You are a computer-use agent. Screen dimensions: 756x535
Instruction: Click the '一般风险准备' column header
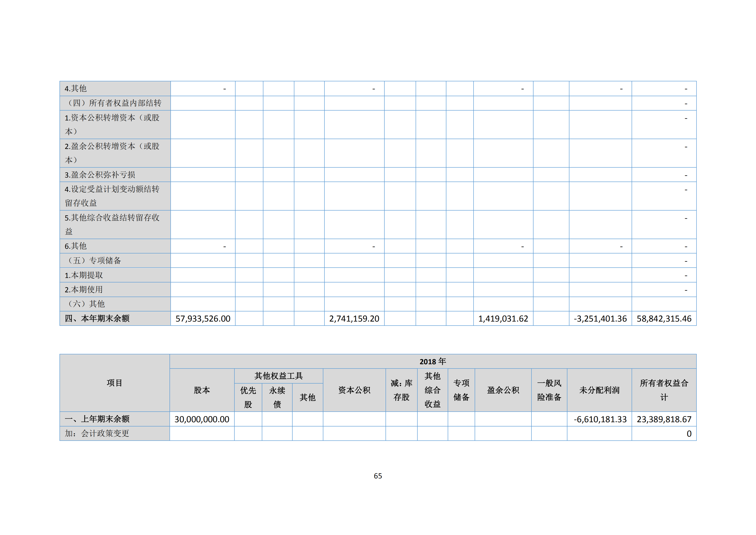point(549,390)
